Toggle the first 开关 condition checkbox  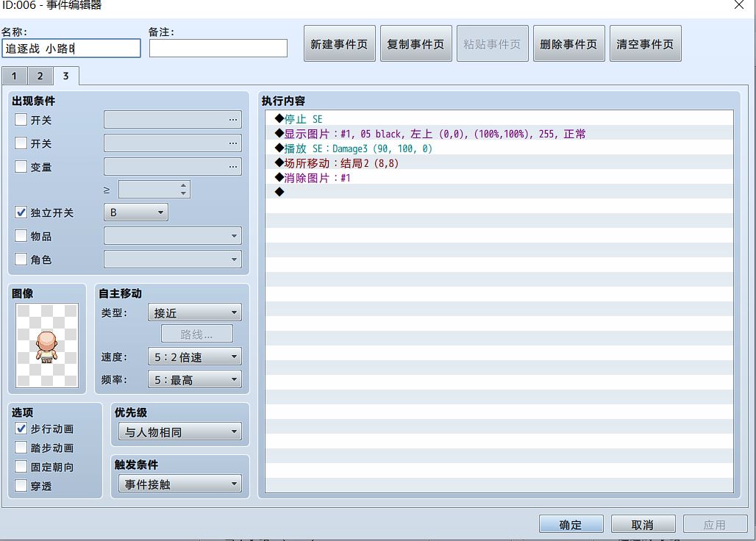pos(21,120)
